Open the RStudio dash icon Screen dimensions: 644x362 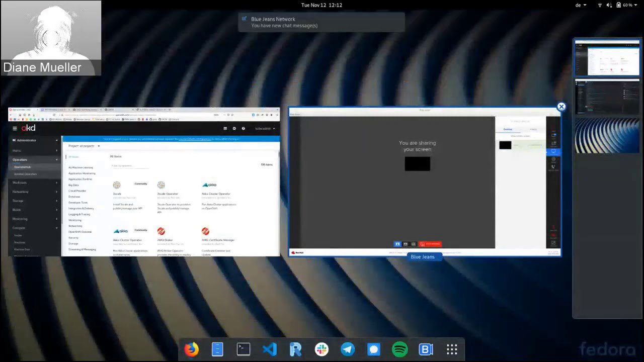click(296, 349)
